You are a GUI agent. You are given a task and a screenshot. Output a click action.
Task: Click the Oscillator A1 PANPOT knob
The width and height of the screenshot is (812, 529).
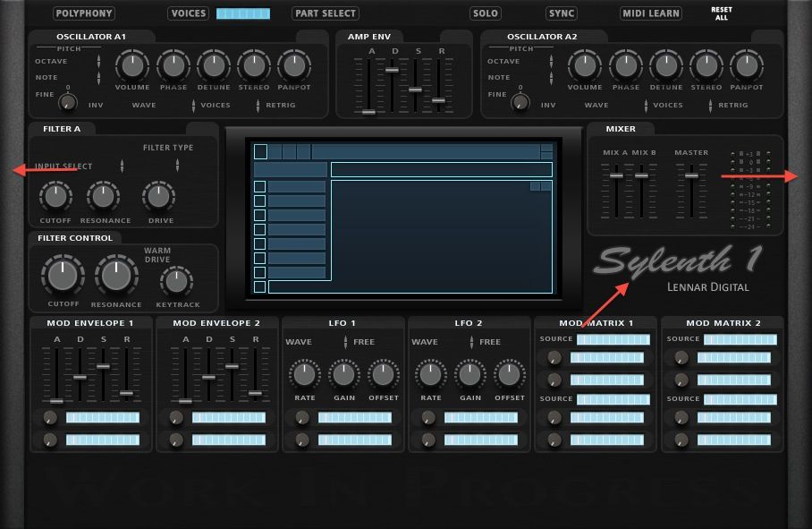point(294,65)
